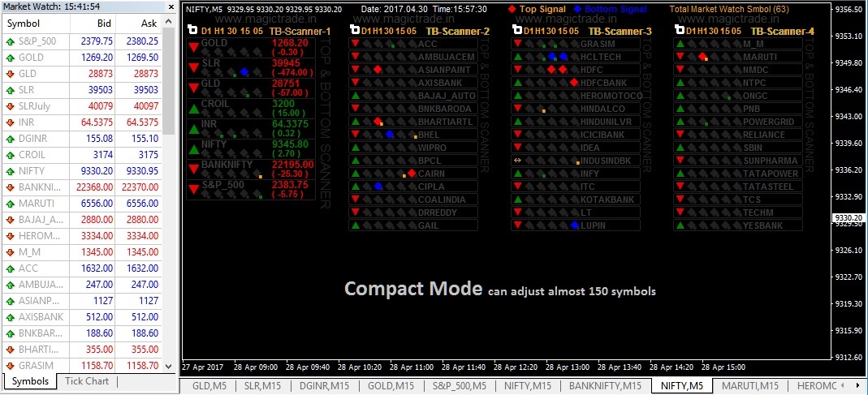Screen dimensions: 868x395
Task: Click the red top signal diamond in ASIANPAINT row
Action: 378,69
